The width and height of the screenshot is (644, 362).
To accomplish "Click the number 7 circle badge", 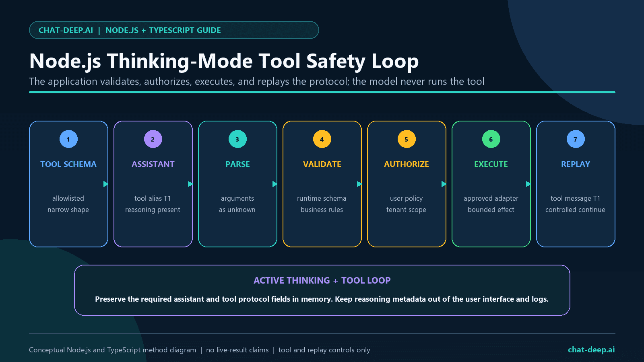I will (x=576, y=139).
